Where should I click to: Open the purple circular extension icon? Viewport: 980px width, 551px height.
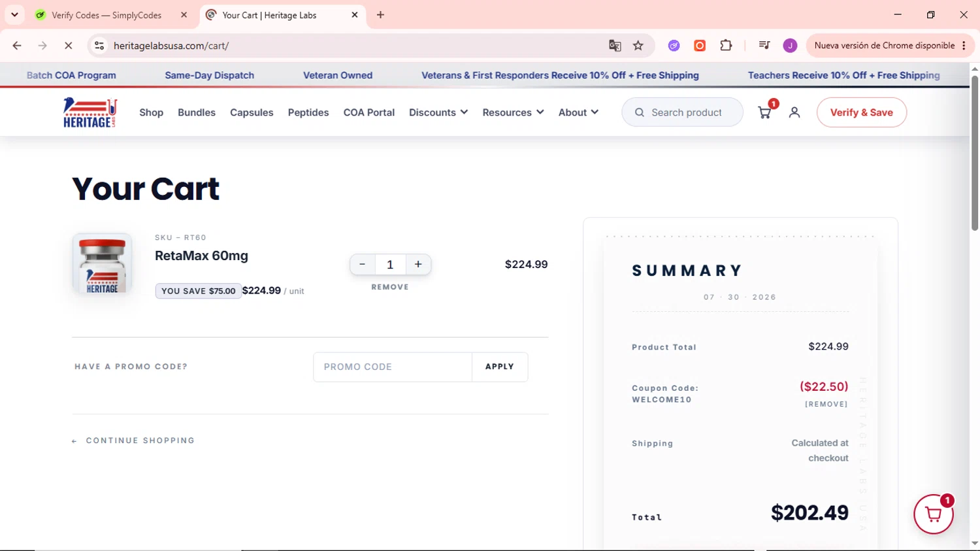674,46
